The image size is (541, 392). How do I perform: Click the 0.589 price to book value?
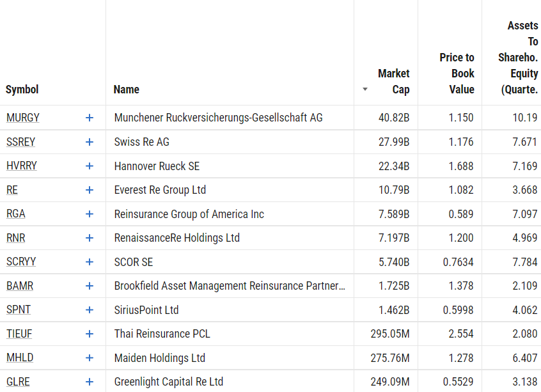tap(461, 214)
